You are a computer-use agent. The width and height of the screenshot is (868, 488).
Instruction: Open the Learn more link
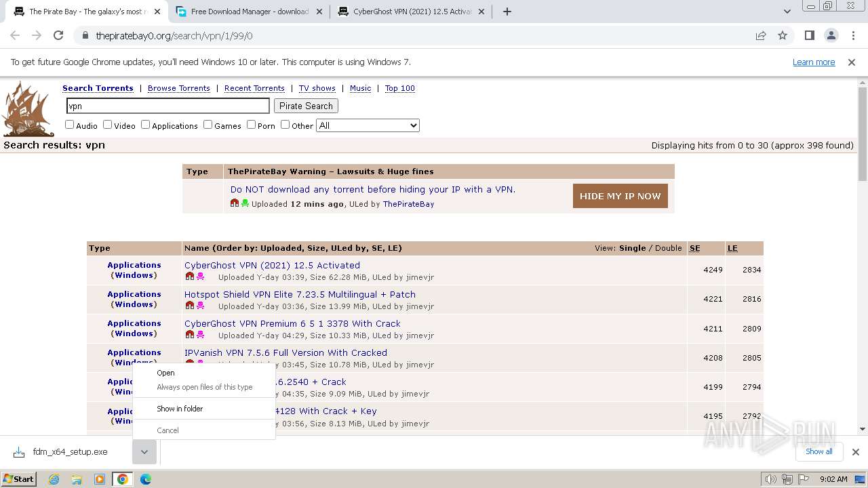[x=814, y=62]
